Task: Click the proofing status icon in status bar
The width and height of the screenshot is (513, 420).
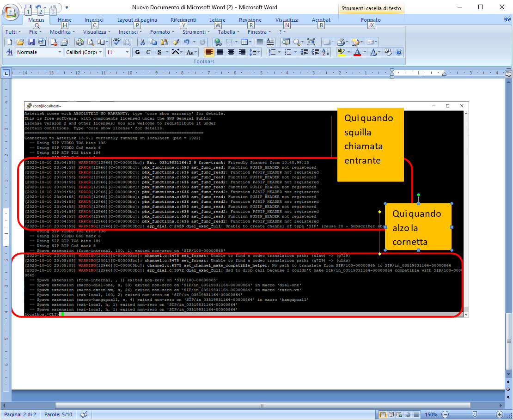Action: coord(84,414)
